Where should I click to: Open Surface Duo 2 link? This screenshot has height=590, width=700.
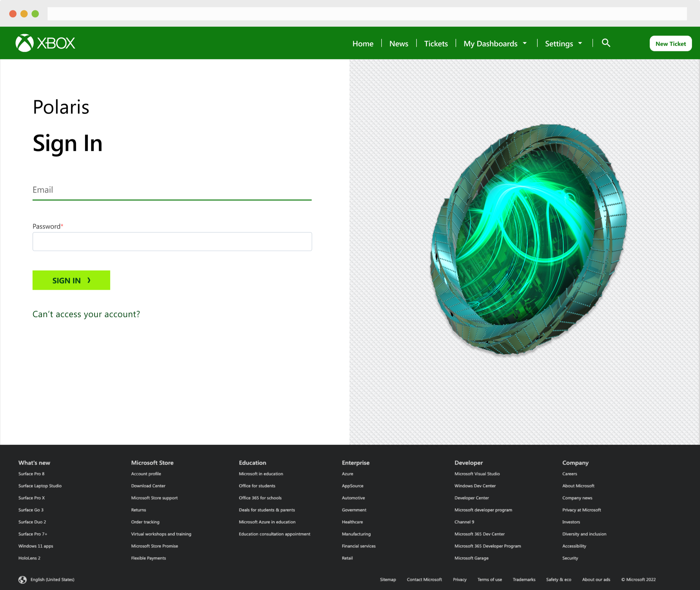coord(32,522)
